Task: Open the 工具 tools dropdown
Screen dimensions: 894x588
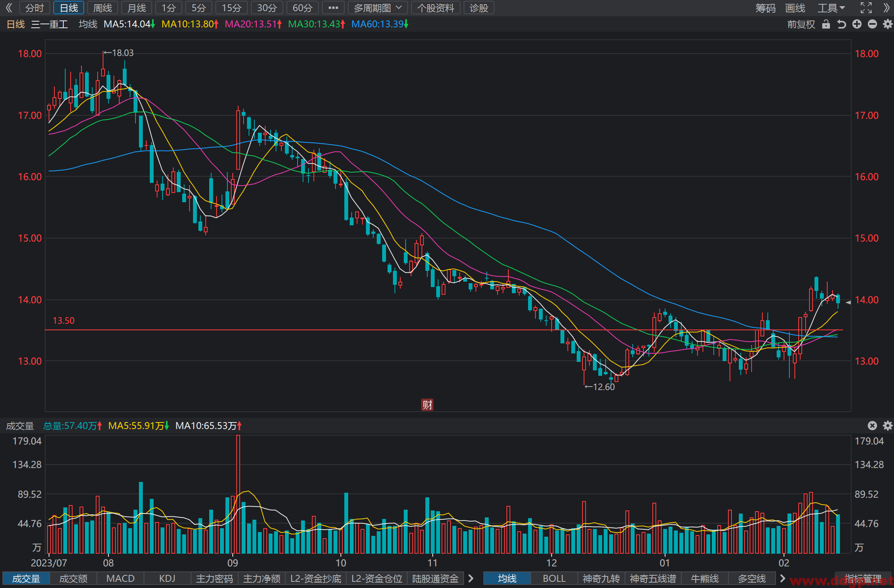Action: [831, 8]
